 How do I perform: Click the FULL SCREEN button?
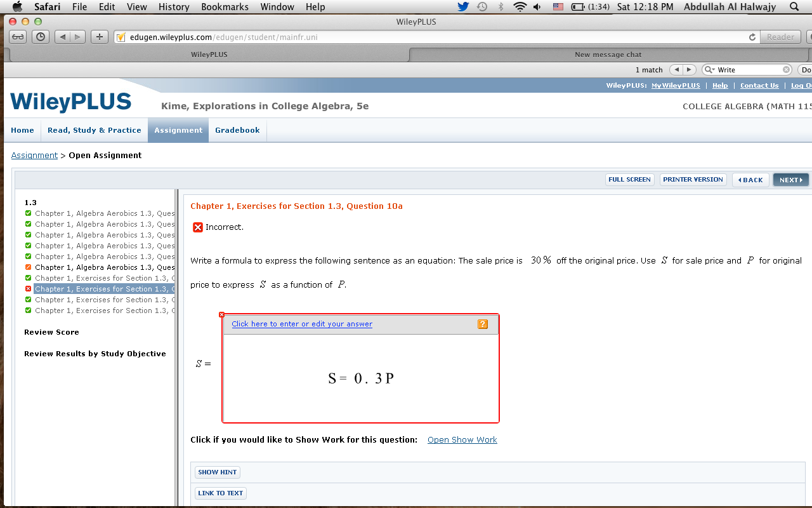click(x=629, y=180)
